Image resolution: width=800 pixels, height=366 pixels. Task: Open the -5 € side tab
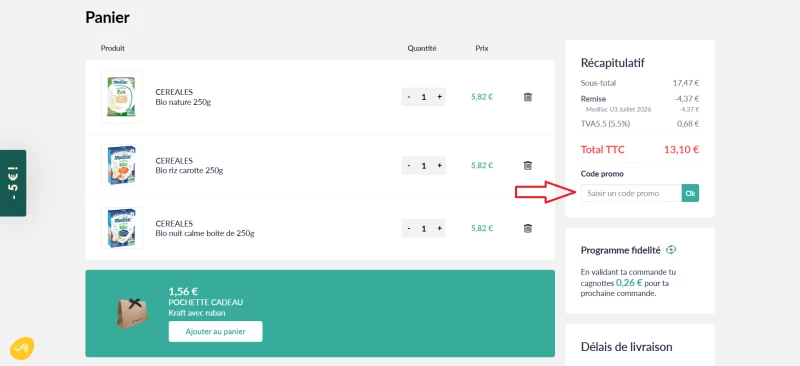[x=13, y=183]
